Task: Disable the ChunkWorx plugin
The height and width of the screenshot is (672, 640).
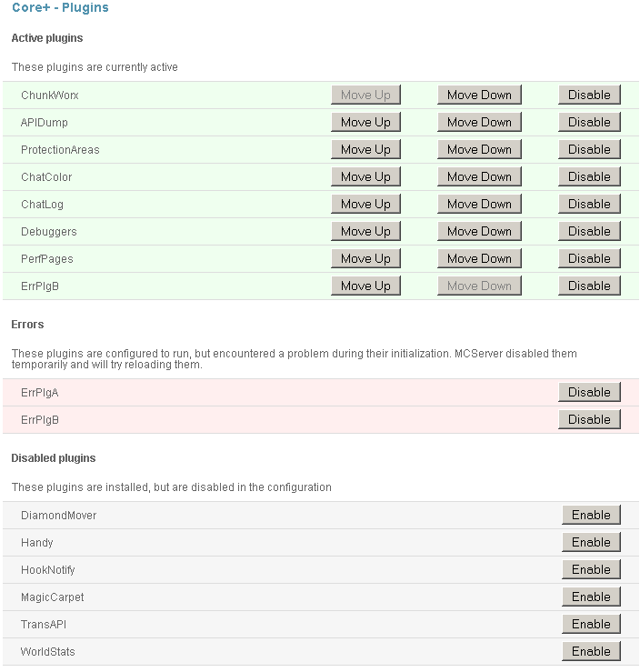Action: (589, 95)
